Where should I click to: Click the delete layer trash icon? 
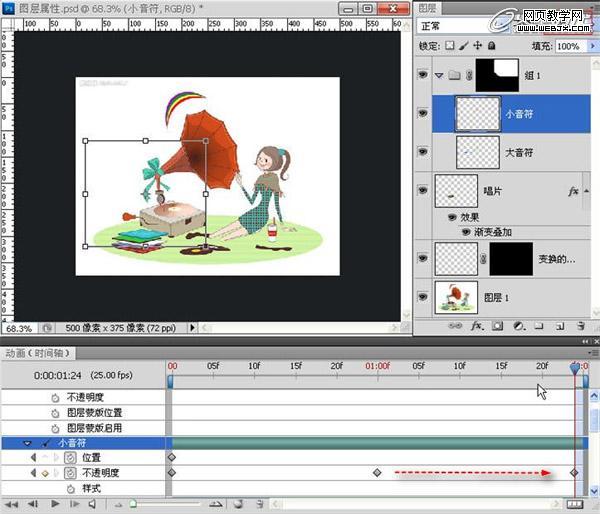pos(579,326)
